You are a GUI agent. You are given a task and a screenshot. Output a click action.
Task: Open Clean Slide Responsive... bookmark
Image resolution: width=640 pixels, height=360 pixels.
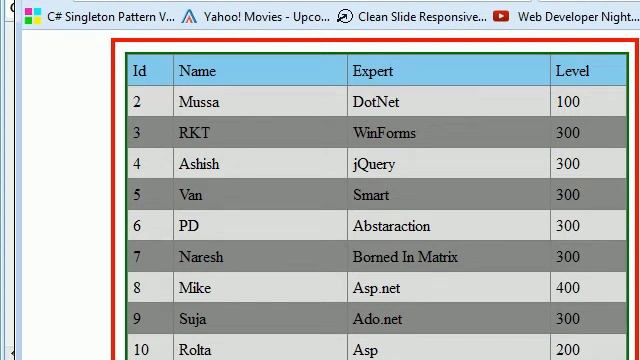422,17
